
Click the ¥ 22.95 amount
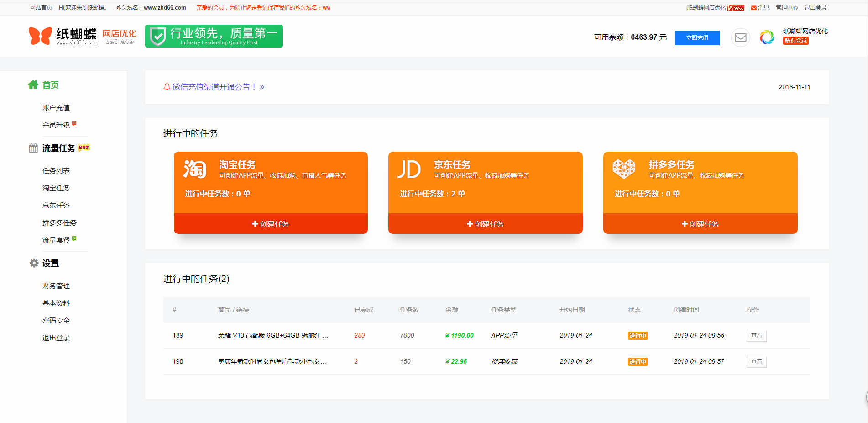click(456, 361)
